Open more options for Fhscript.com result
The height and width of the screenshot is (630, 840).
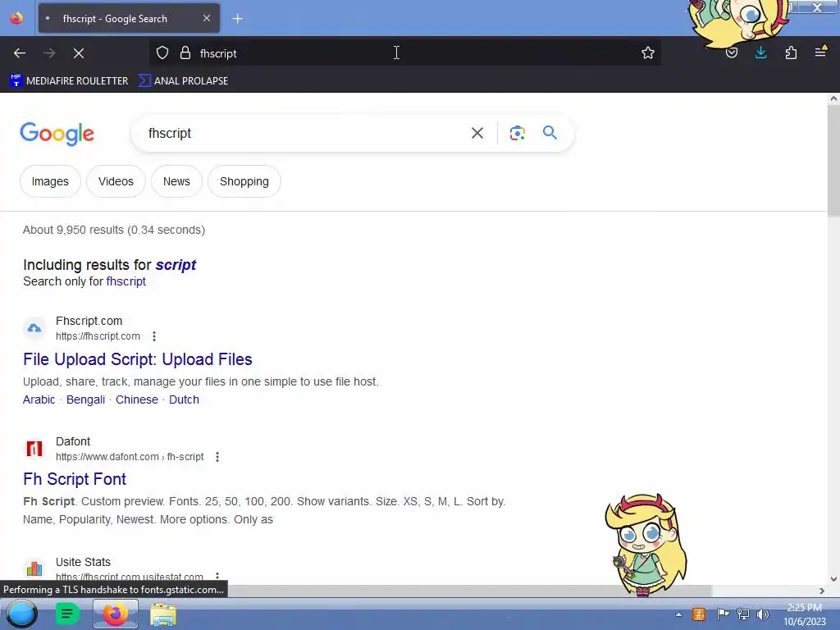click(x=154, y=336)
